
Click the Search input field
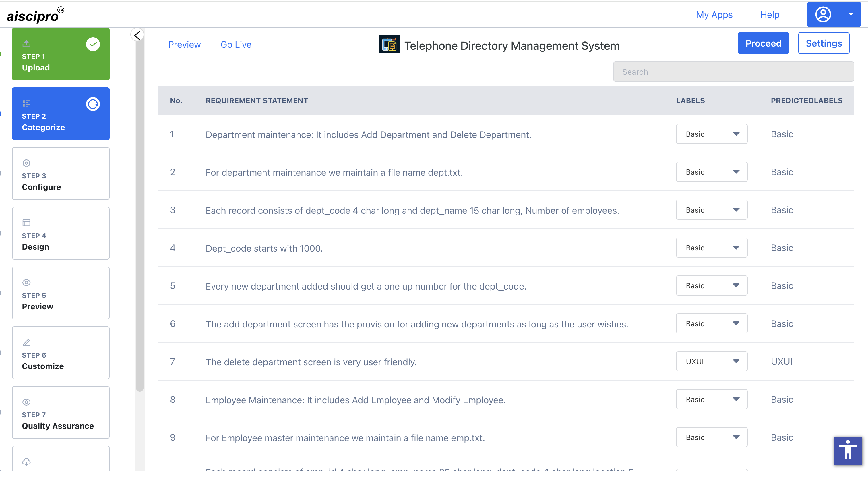(x=733, y=72)
